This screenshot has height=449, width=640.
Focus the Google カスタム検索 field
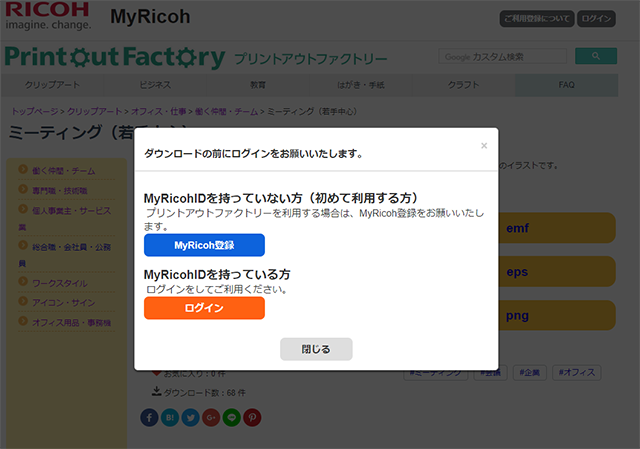502,56
